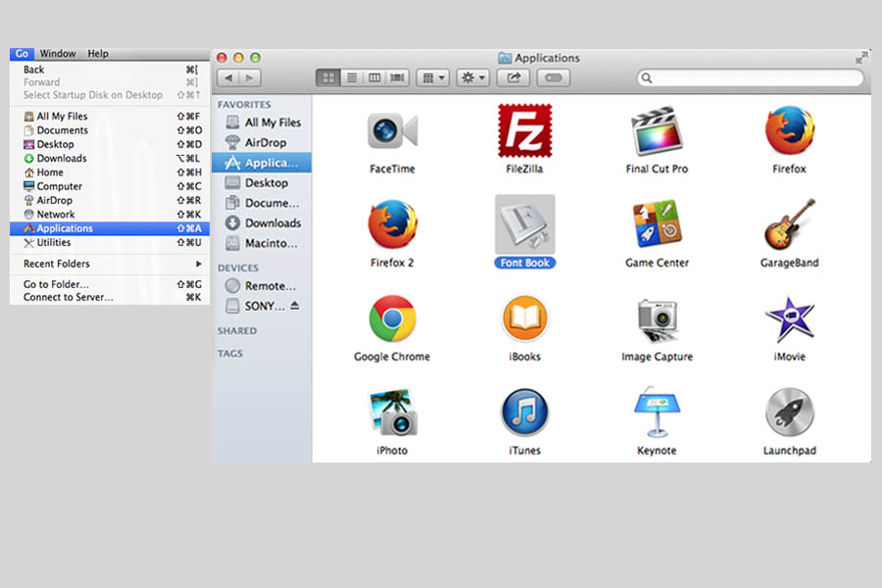This screenshot has width=882, height=588.
Task: Select the SONY device in sidebar
Action: click(x=255, y=306)
